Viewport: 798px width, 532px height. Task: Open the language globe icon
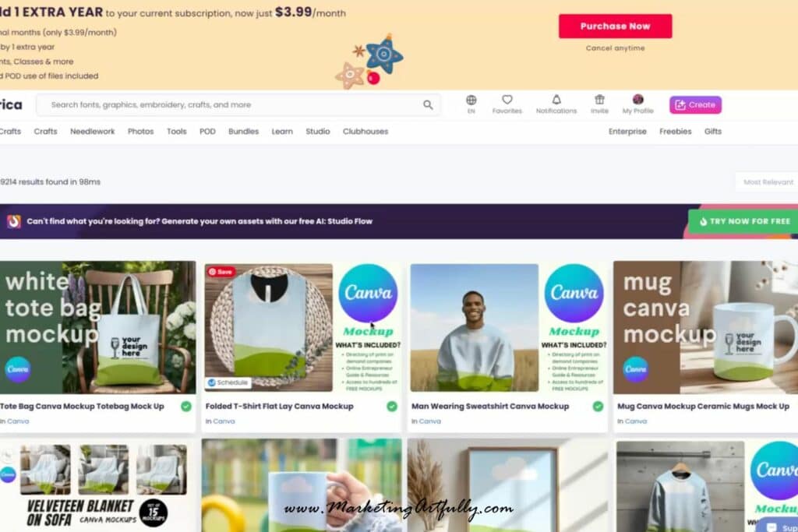click(x=471, y=100)
